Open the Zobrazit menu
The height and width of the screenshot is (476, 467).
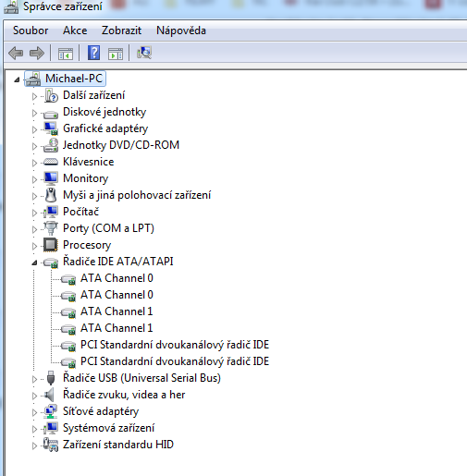(x=121, y=31)
